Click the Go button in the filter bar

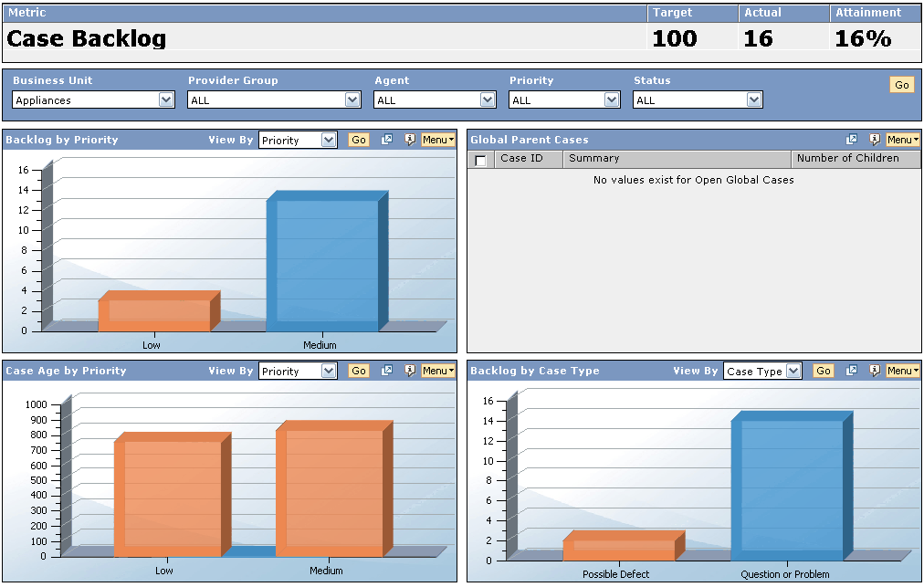coord(901,84)
